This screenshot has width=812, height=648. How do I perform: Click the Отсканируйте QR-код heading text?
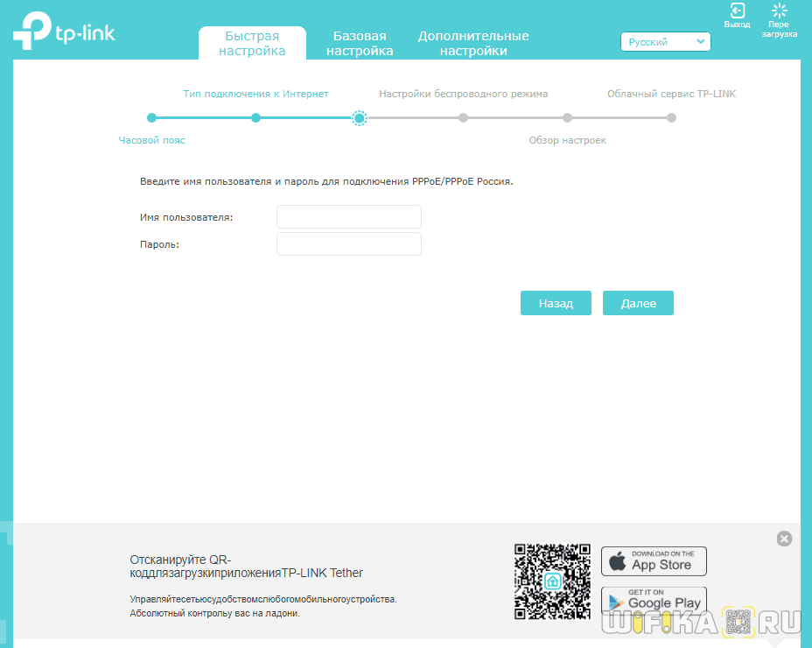pyautogui.click(x=246, y=566)
